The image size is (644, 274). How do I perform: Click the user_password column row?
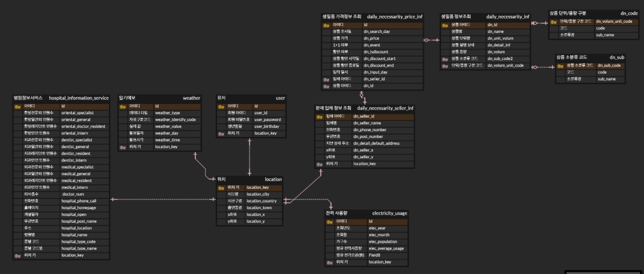(x=267, y=120)
